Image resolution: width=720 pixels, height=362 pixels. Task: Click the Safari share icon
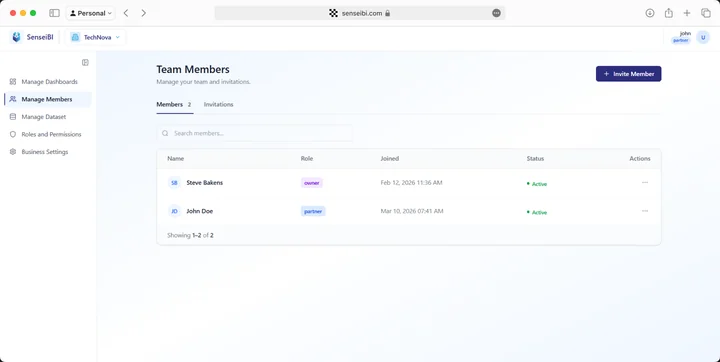(x=669, y=13)
